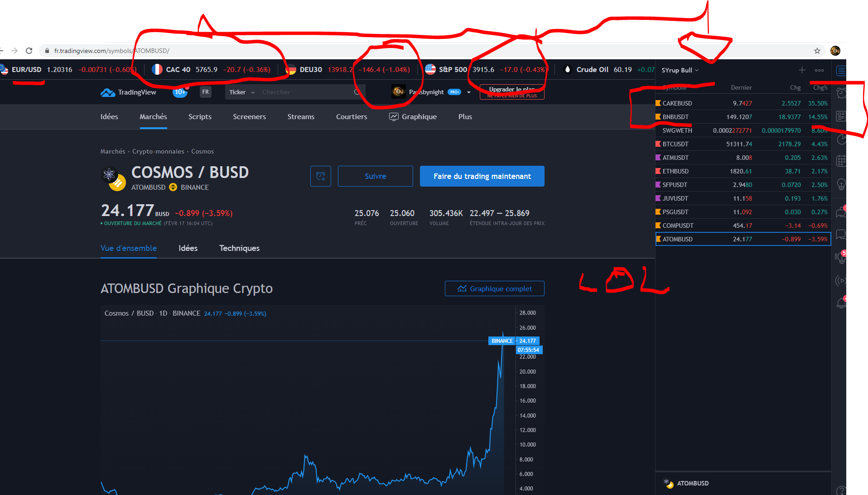Click the Crude Oil drop icon
Viewport: 868px width, 495px height.
(x=567, y=69)
